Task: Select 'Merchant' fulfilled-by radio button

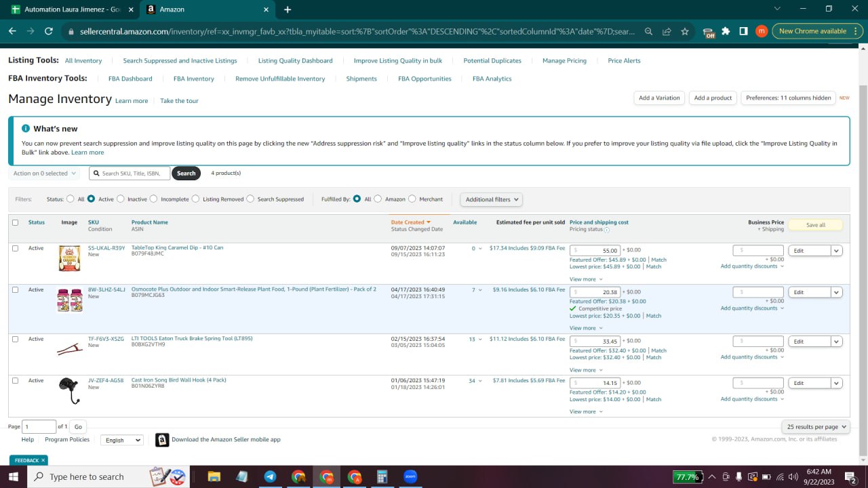Action: (x=412, y=199)
